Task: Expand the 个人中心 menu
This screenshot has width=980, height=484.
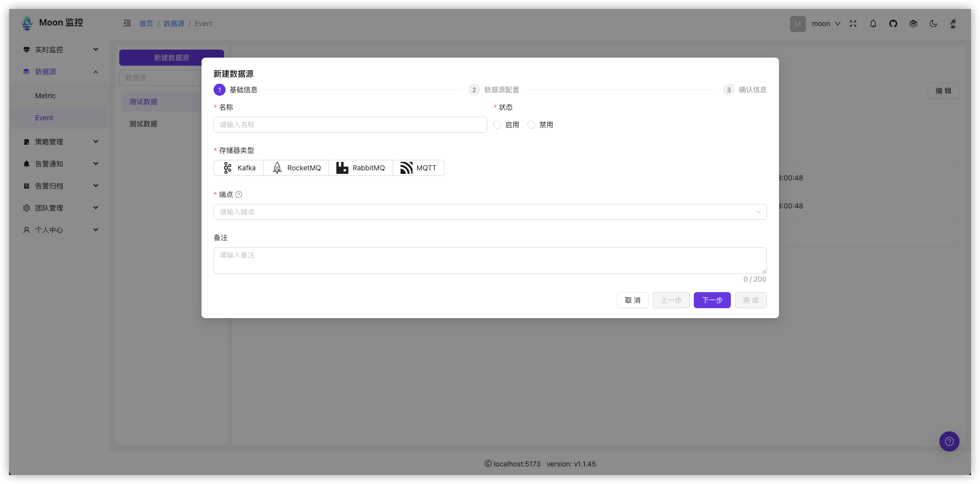Action: pyautogui.click(x=60, y=230)
